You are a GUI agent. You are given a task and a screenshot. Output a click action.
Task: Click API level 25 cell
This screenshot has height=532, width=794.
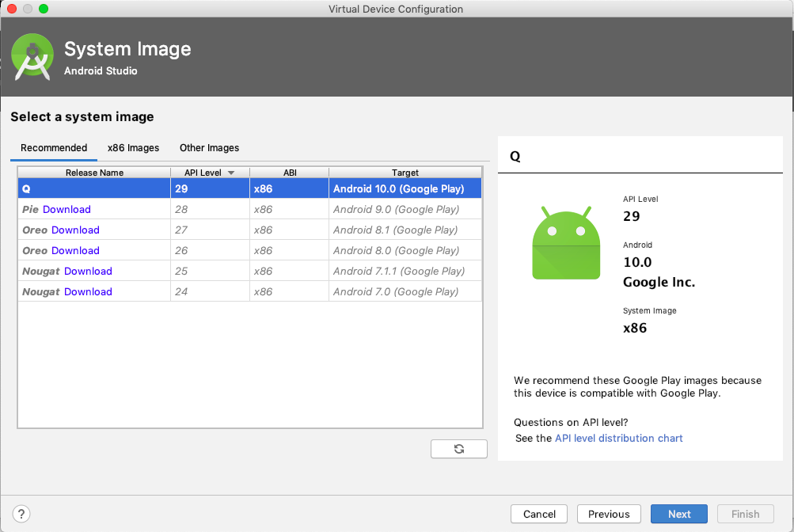(x=210, y=272)
